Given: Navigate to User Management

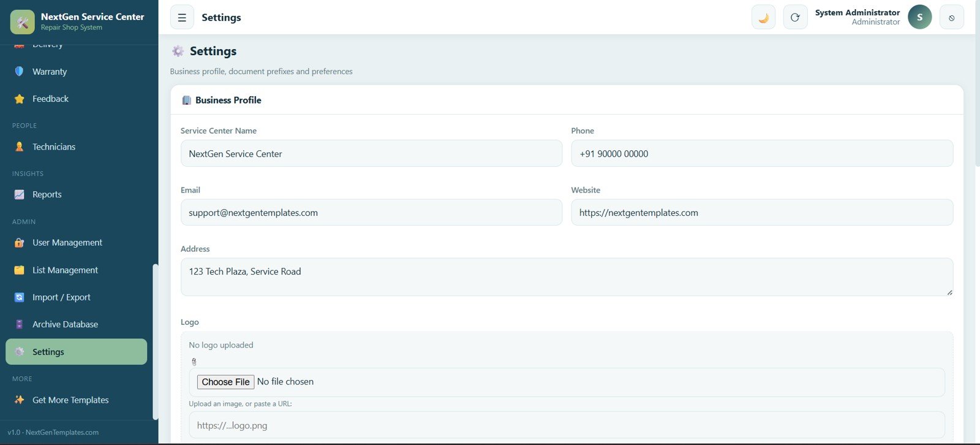Looking at the screenshot, I should coord(76,243).
